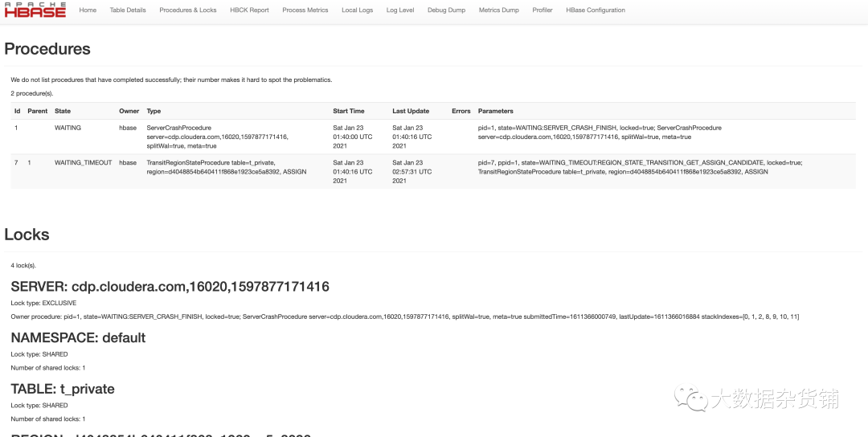
Task: Click the Procedures heading
Action: (47, 49)
